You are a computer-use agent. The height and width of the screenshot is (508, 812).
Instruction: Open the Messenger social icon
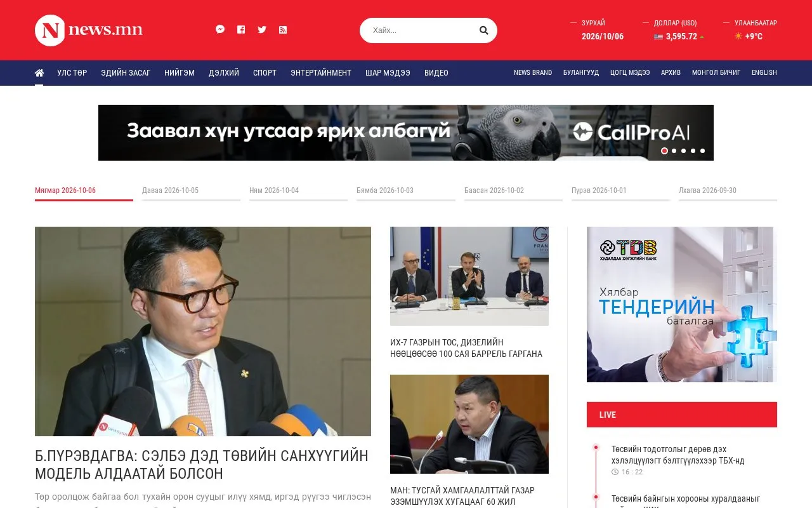coord(220,29)
